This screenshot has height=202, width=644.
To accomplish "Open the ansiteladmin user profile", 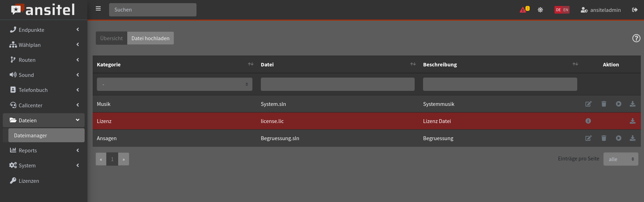I will coord(601,10).
